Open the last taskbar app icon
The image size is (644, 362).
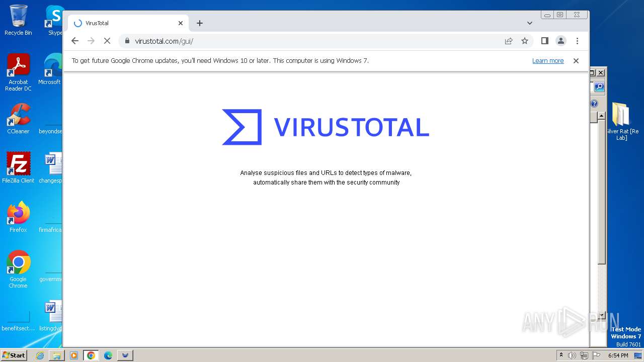pyautogui.click(x=125, y=355)
